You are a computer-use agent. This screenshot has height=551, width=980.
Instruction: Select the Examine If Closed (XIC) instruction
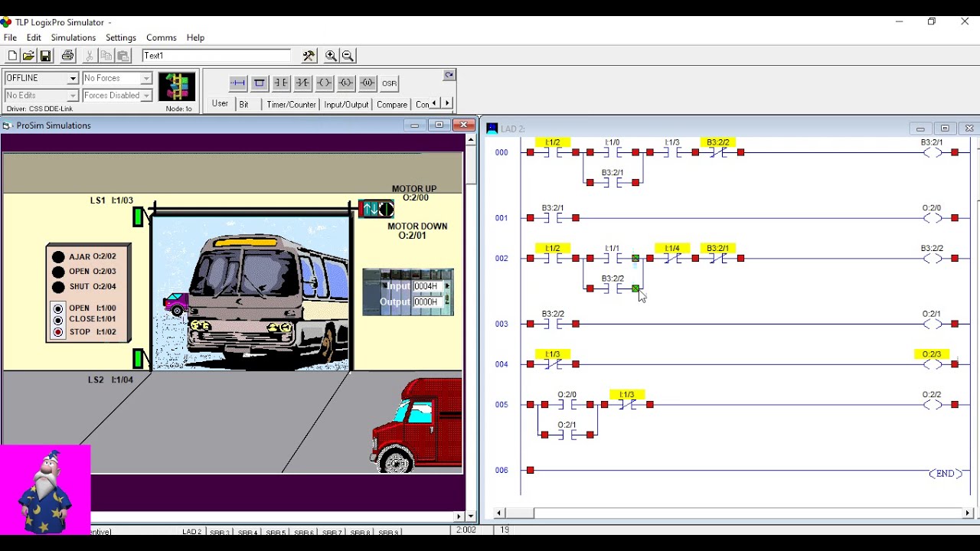[x=281, y=83]
